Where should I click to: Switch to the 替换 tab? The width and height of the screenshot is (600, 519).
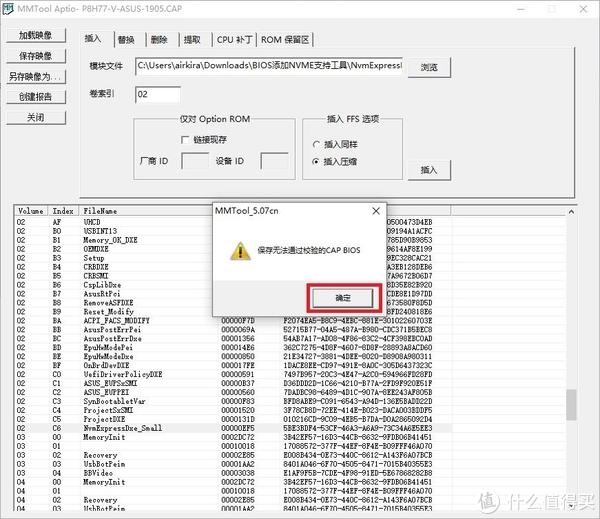126,39
